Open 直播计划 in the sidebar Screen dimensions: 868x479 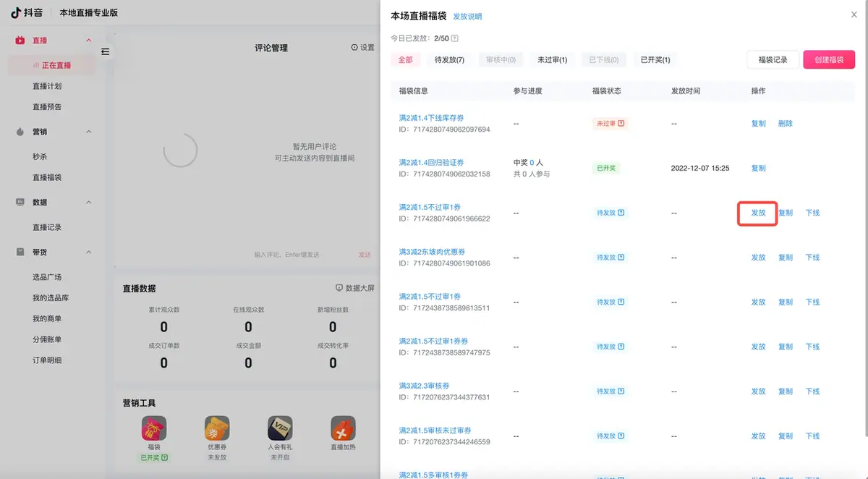click(x=47, y=86)
